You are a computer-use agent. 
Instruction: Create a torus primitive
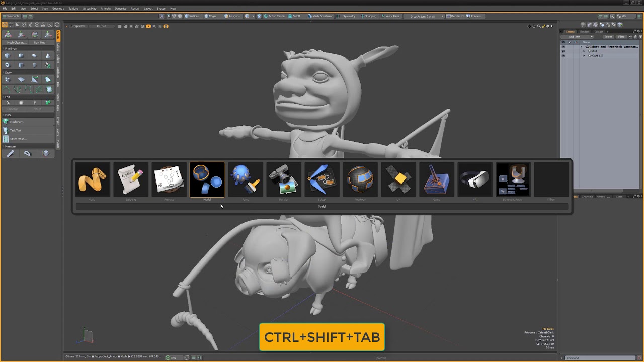click(8, 65)
